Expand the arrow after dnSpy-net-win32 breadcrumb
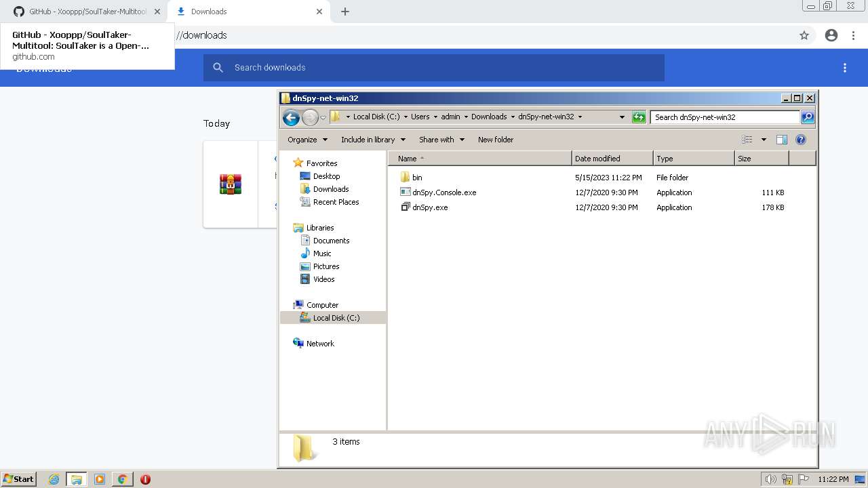868x488 pixels. 580,117
